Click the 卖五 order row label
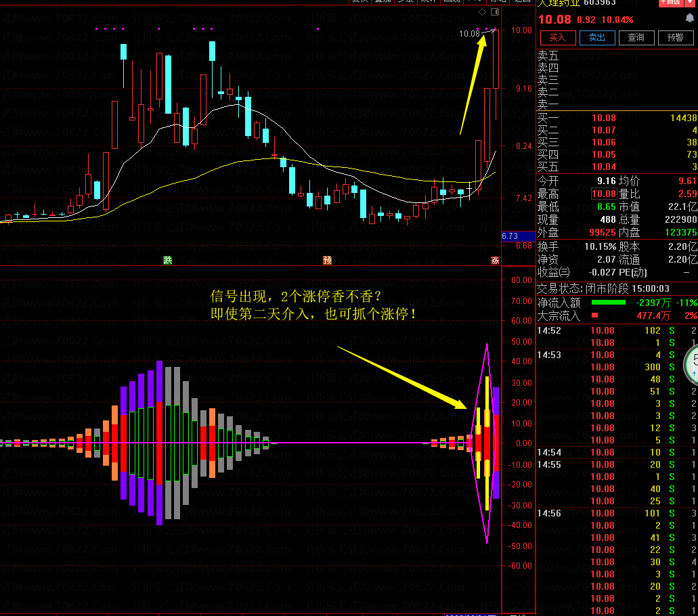The image size is (698, 616). click(x=548, y=56)
